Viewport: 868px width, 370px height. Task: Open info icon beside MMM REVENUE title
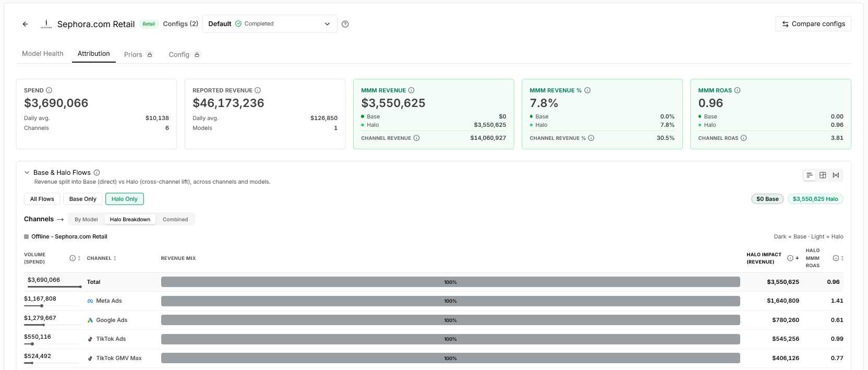pos(411,90)
